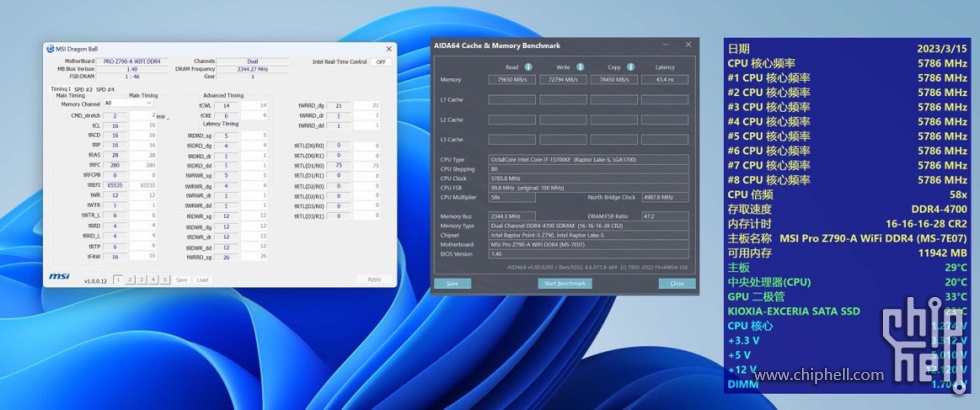This screenshot has height=410, width=980.
Task: Click the 2023/3/15 date in sensor panel
Action: (x=942, y=49)
